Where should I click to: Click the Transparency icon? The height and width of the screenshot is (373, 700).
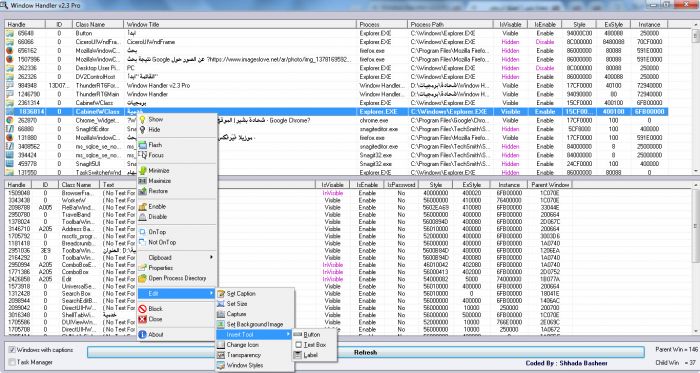pos(221,355)
